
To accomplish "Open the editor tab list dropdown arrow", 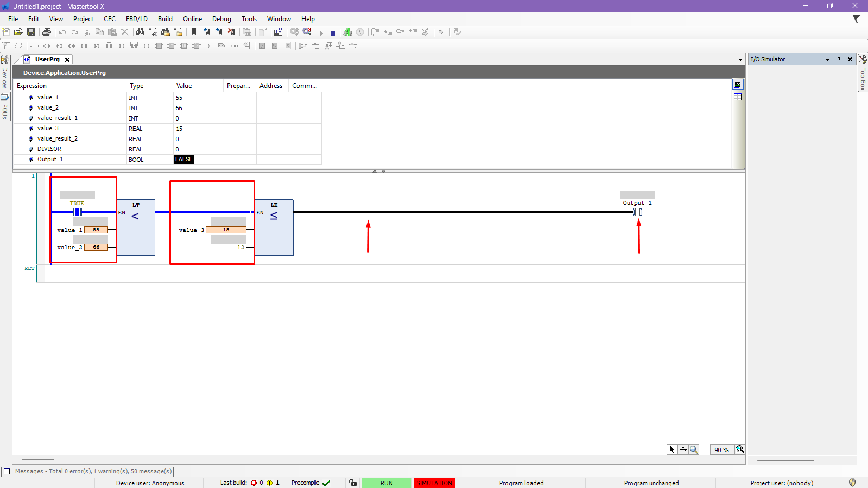I will coord(740,60).
